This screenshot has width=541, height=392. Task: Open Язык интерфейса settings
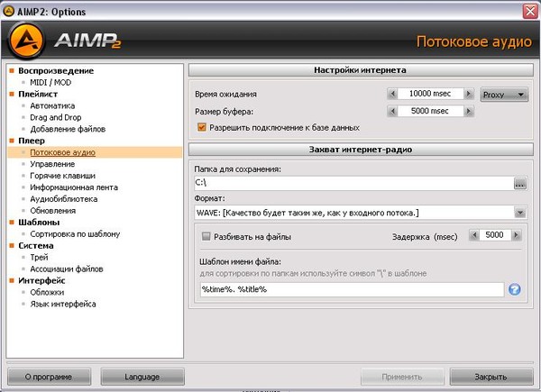[x=63, y=304]
